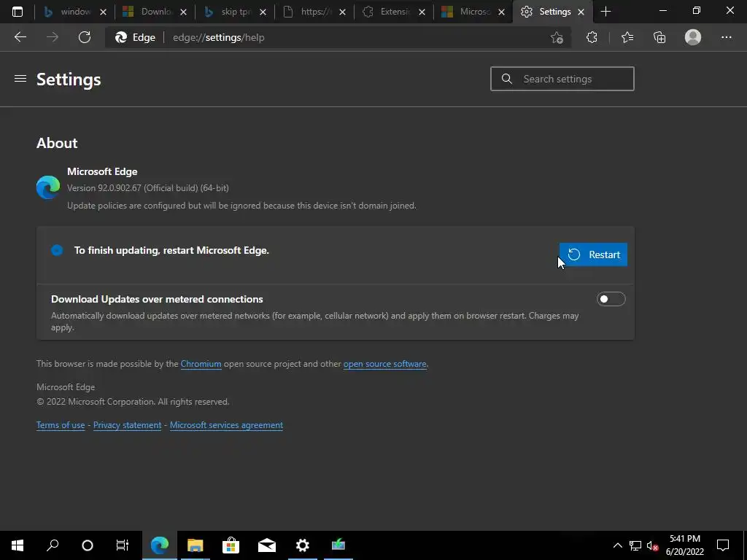
Task: Open the Microsoft services agreement link
Action: 226,425
